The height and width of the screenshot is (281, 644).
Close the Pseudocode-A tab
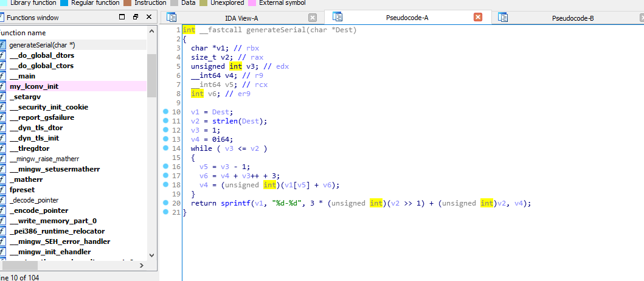[477, 17]
